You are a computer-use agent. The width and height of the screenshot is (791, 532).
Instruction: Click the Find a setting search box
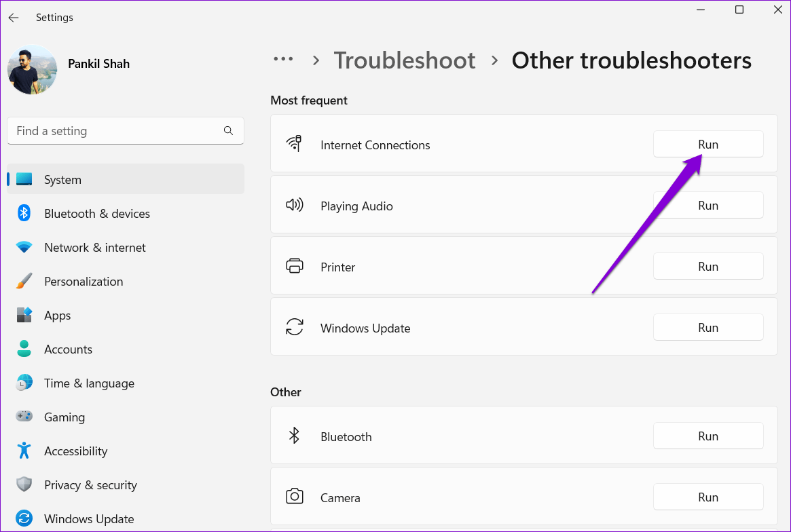[x=115, y=131]
